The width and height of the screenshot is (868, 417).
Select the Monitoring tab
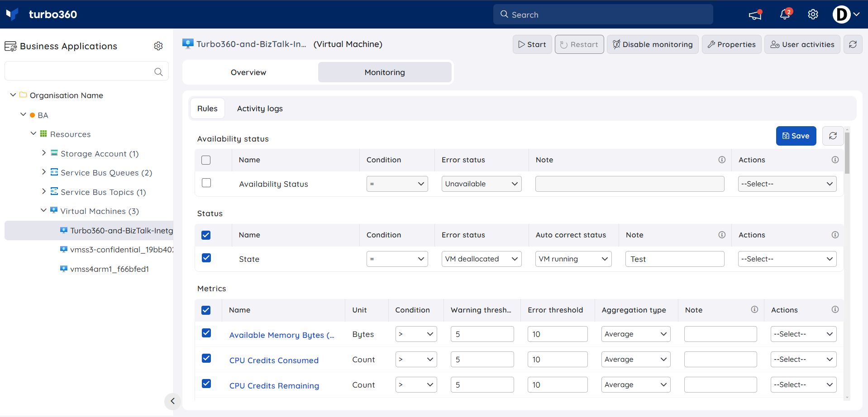coord(385,72)
